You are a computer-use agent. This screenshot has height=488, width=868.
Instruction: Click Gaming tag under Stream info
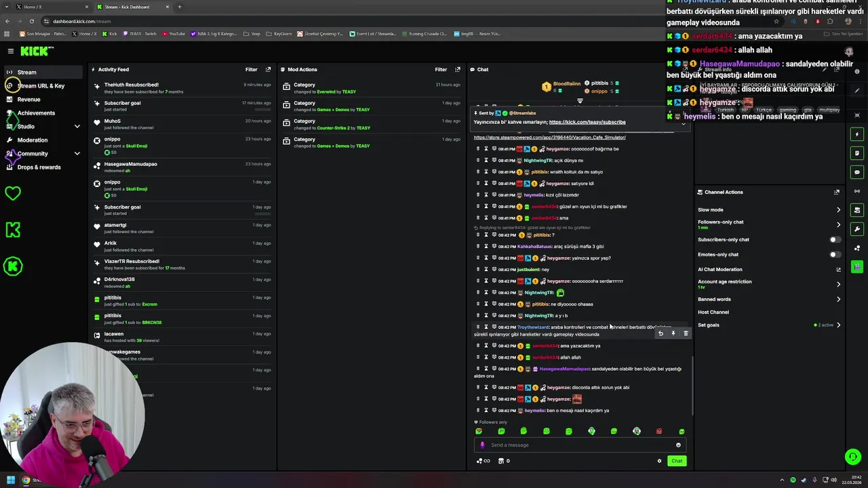point(787,110)
